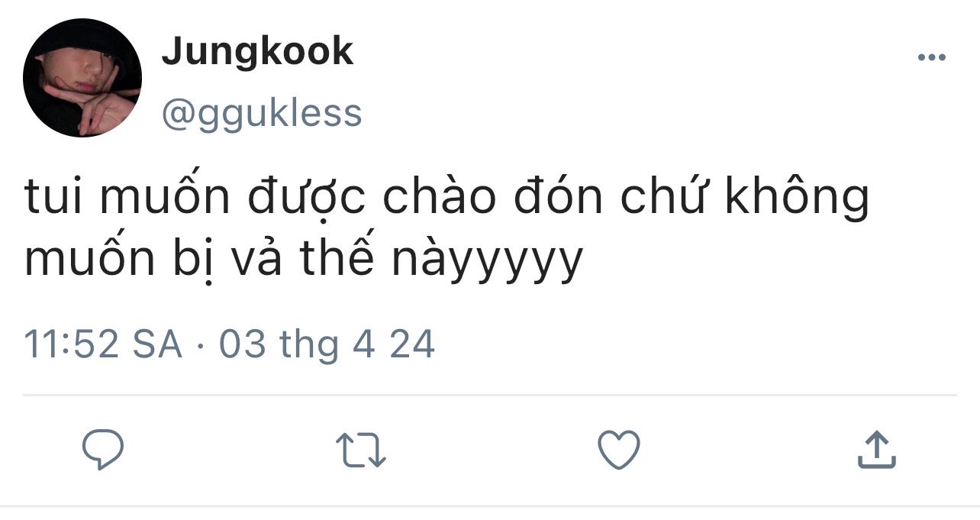
Task: Click the word 'tui' starting the tweet
Action: pyautogui.click(x=56, y=197)
